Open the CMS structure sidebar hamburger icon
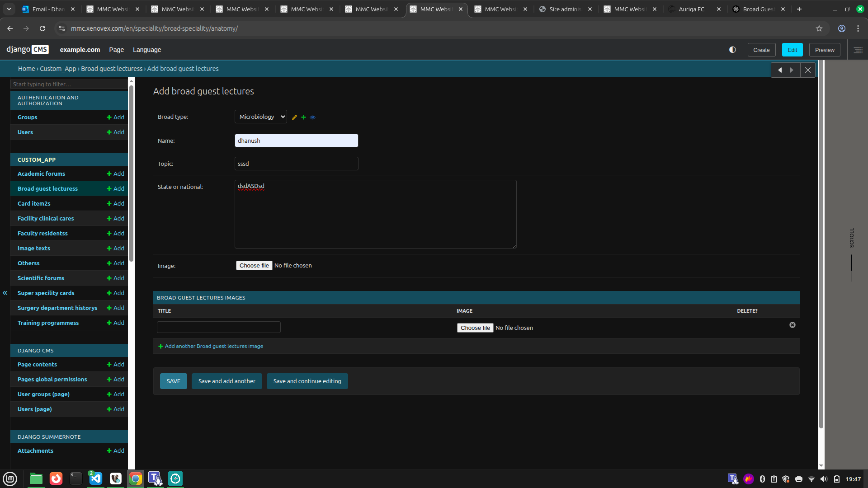The width and height of the screenshot is (868, 488). (858, 50)
